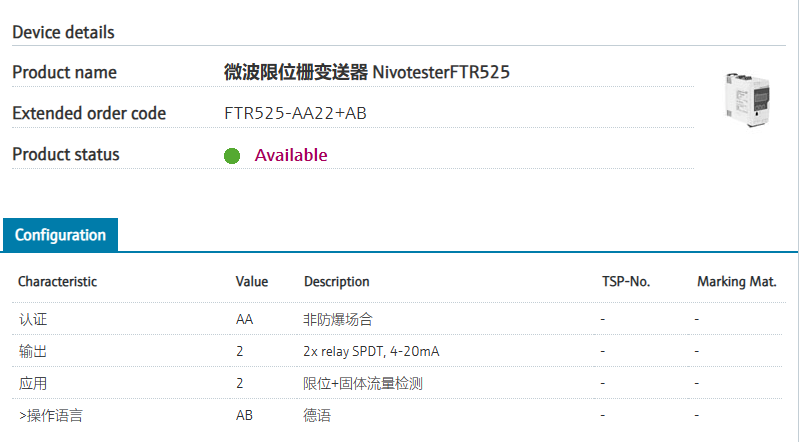Click the Available product status text
The width and height of the screenshot is (799, 442).
coord(291,155)
